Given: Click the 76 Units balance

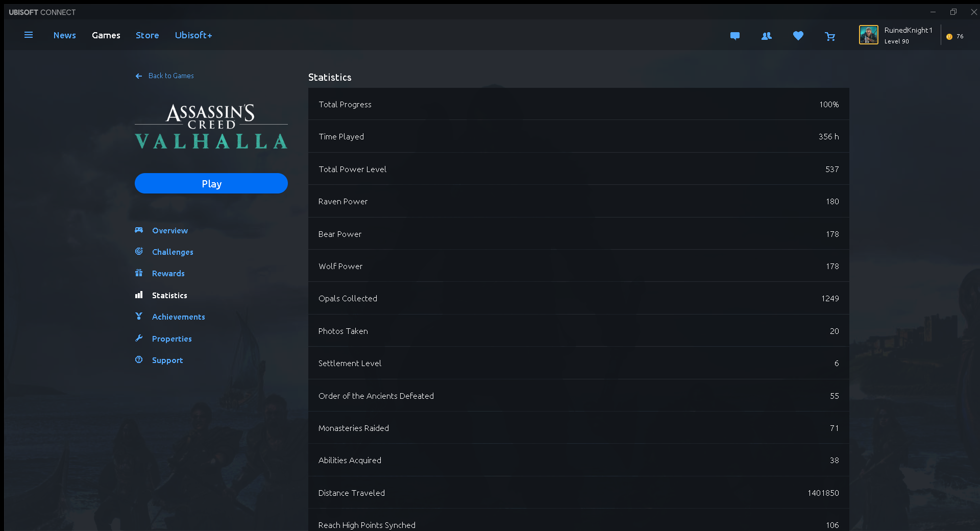Looking at the screenshot, I should 960,37.
